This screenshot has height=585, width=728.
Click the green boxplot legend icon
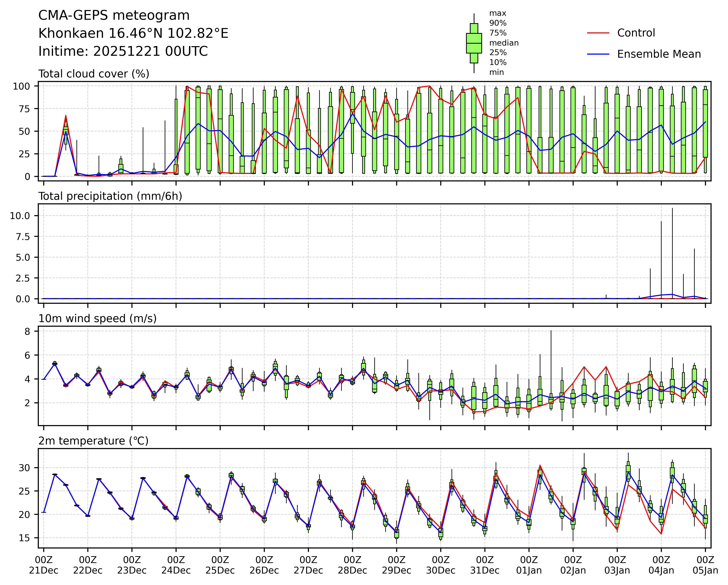tap(474, 43)
